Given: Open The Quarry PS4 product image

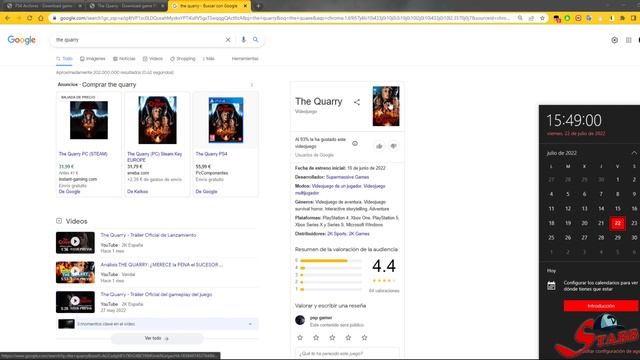Looking at the screenshot, I should click(226, 120).
